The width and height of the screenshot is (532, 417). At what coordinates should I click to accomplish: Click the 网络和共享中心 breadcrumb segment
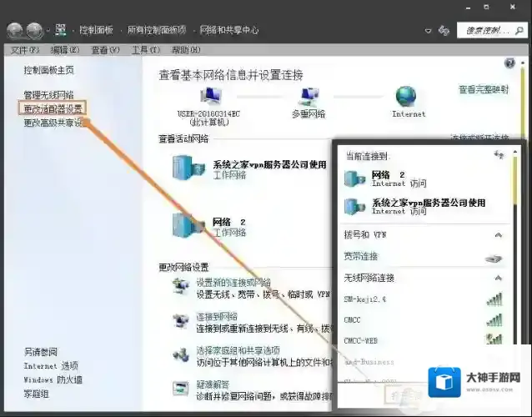tap(229, 30)
